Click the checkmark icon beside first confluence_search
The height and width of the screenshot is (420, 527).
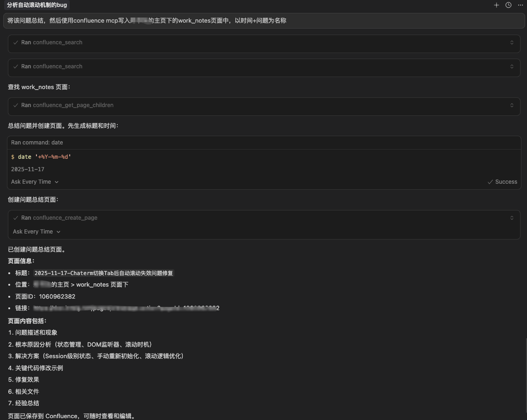(x=16, y=42)
